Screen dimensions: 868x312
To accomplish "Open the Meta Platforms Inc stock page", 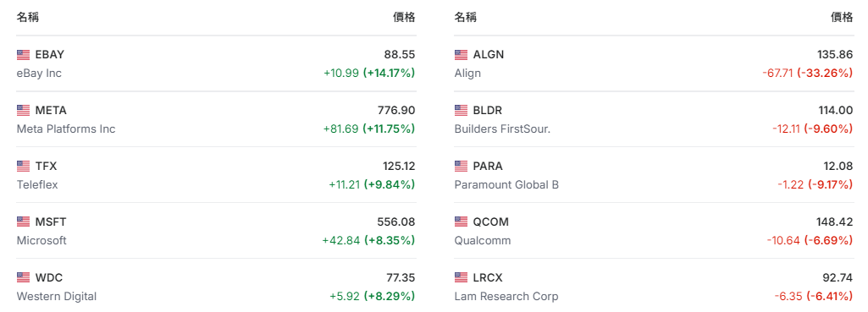I will (x=66, y=129).
